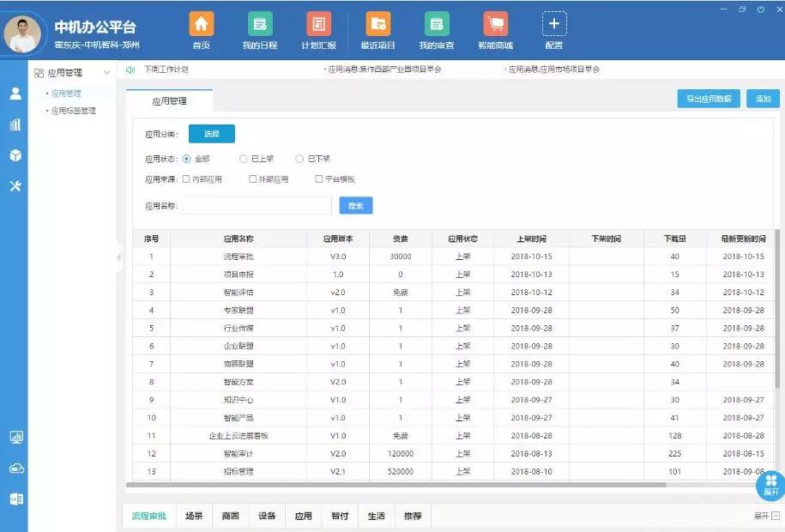Open the 首页 home icon
This screenshot has height=532, width=785.
202,23
